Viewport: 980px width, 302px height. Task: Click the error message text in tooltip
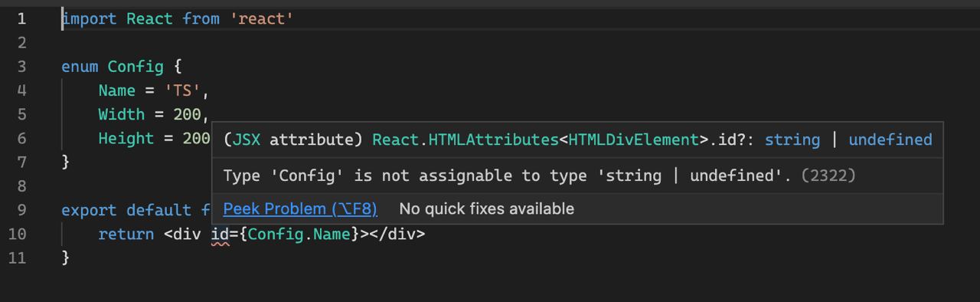[x=509, y=176]
